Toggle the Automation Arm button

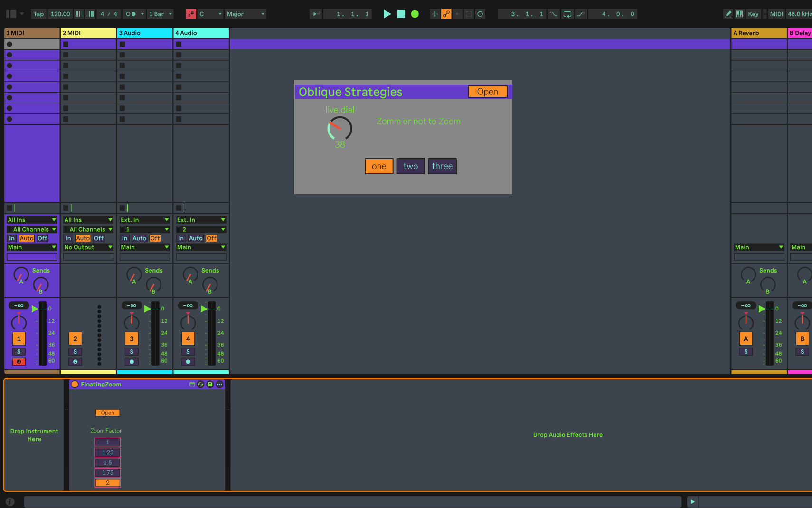pyautogui.click(x=446, y=14)
